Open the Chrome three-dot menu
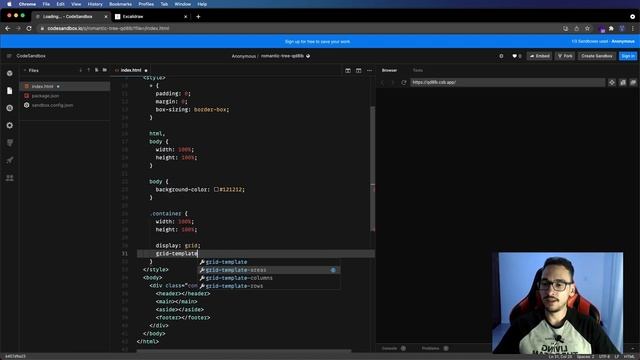 click(633, 29)
